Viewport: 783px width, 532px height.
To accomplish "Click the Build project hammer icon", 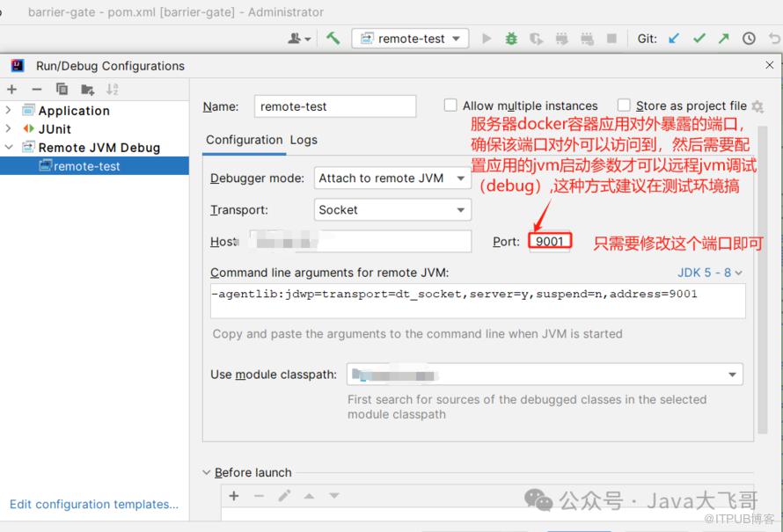I will click(333, 39).
